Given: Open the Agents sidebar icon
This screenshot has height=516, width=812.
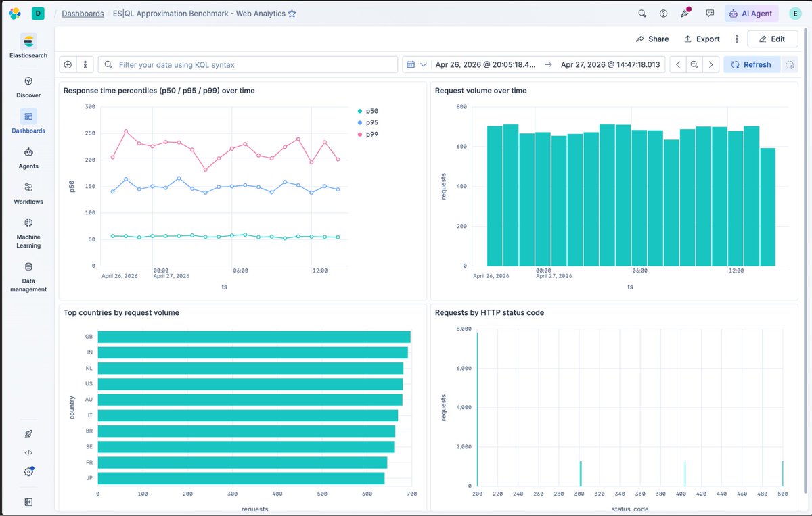Looking at the screenshot, I should click(x=28, y=158).
